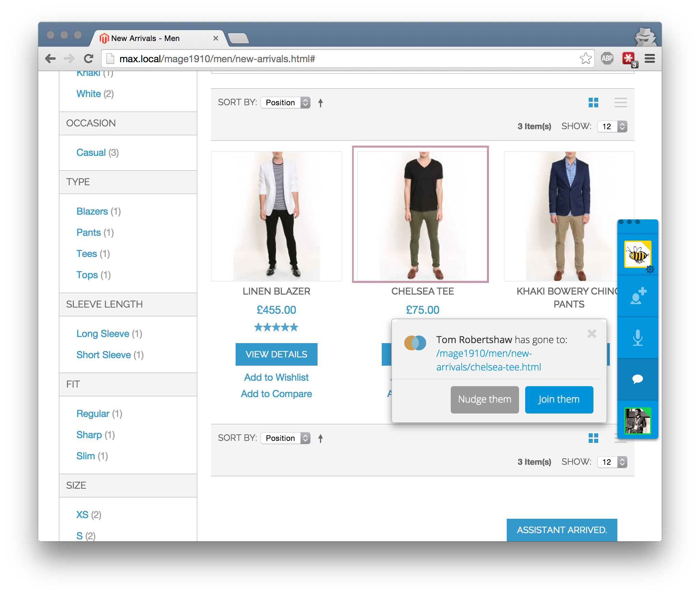
Task: Click the AdBlock Plus extension icon
Action: 607,58
